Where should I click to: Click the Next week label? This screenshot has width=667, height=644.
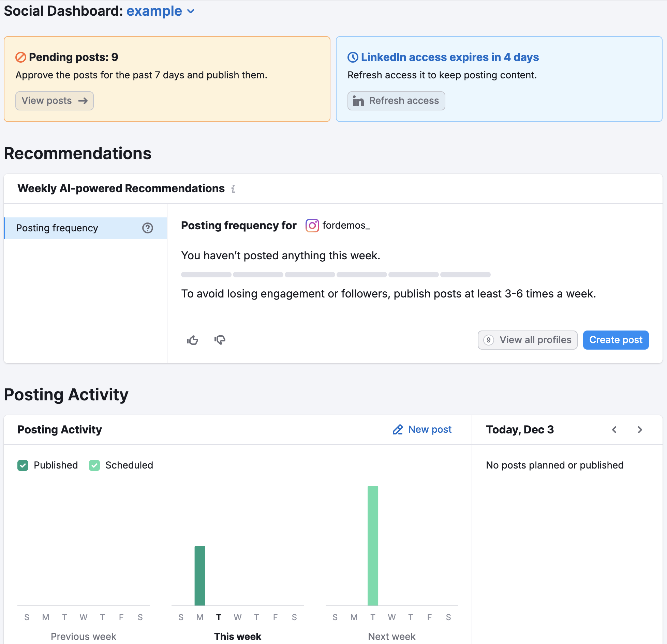(392, 637)
